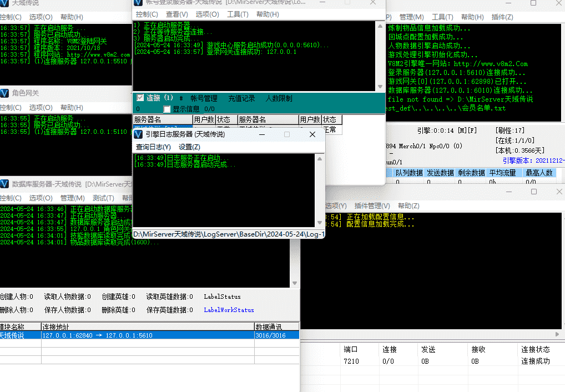Viewport: 565px width, 392px height.
Task: Minimize the 引擎日志服务器 window
Action: coord(262,134)
